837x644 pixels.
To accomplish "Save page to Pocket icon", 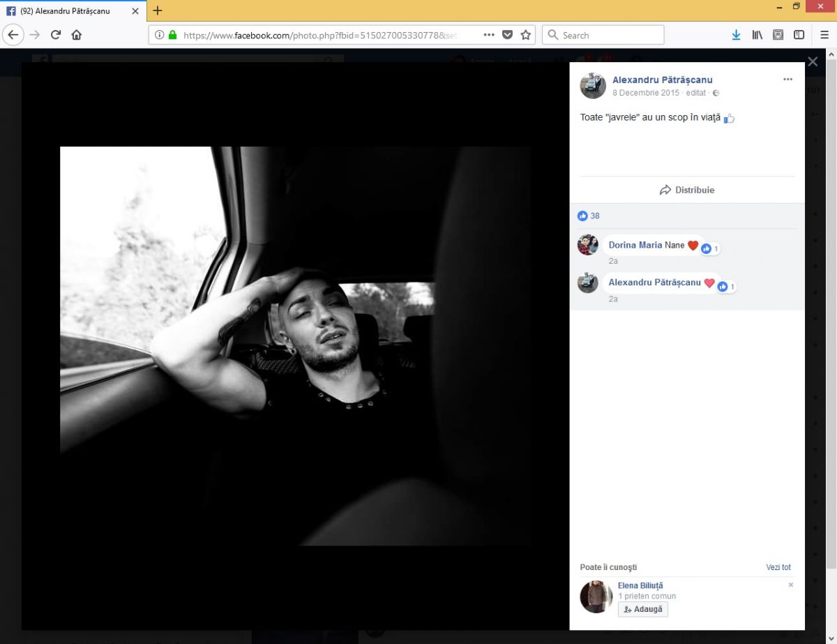I will (508, 35).
